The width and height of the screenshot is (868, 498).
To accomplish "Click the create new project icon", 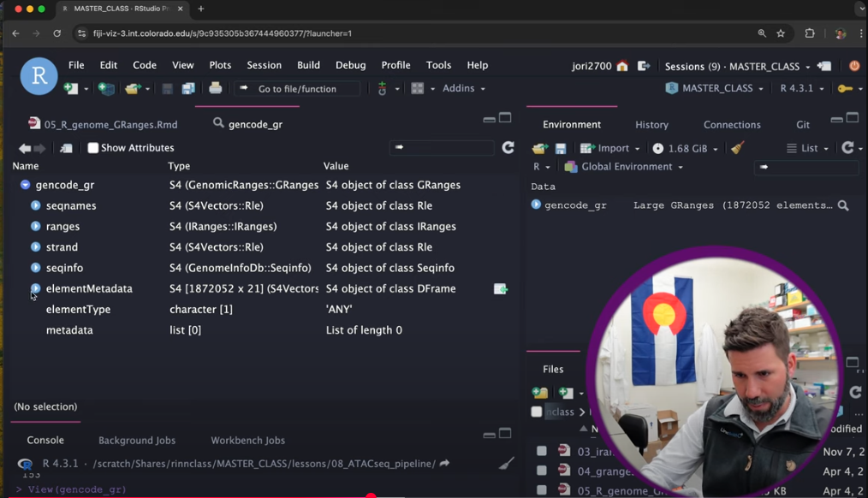I will tap(106, 88).
